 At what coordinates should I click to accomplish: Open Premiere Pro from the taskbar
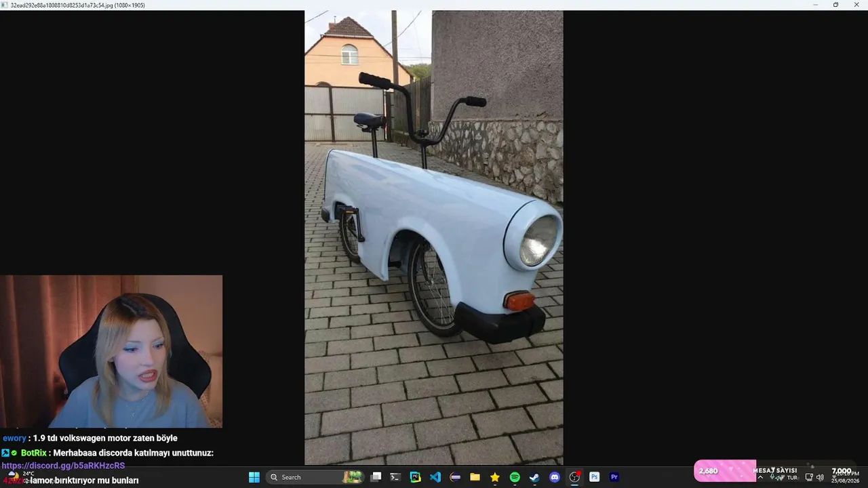coord(614,477)
